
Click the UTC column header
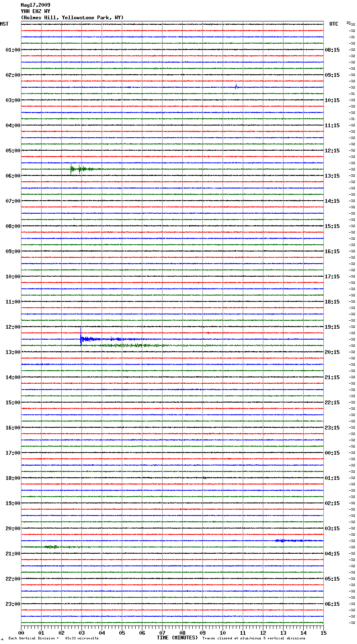334,24
